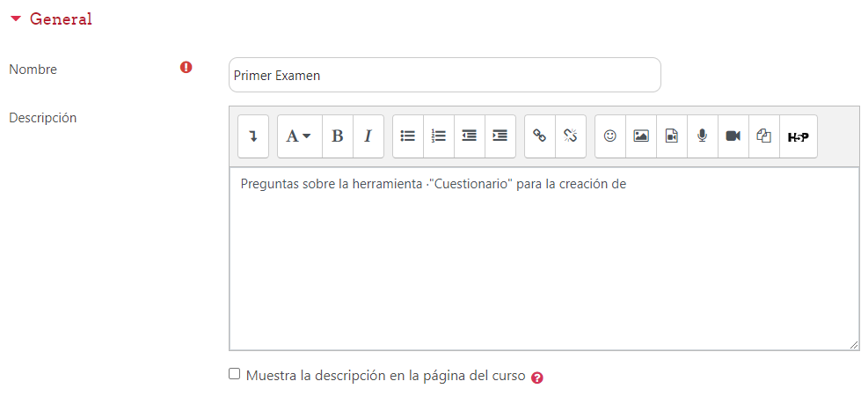Click inside the Descripción text area
Viewport: 868px width, 396px height.
tap(544, 259)
